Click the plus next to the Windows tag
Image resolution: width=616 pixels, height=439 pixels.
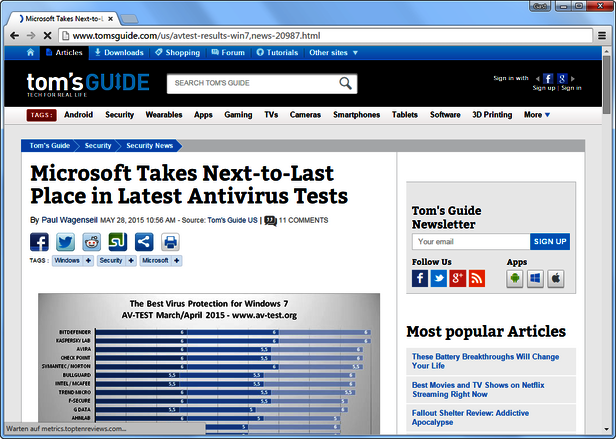[88, 260]
